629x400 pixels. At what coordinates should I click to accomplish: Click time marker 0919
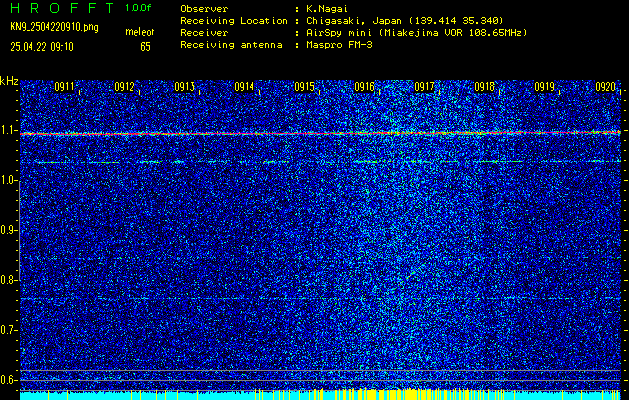(544, 87)
